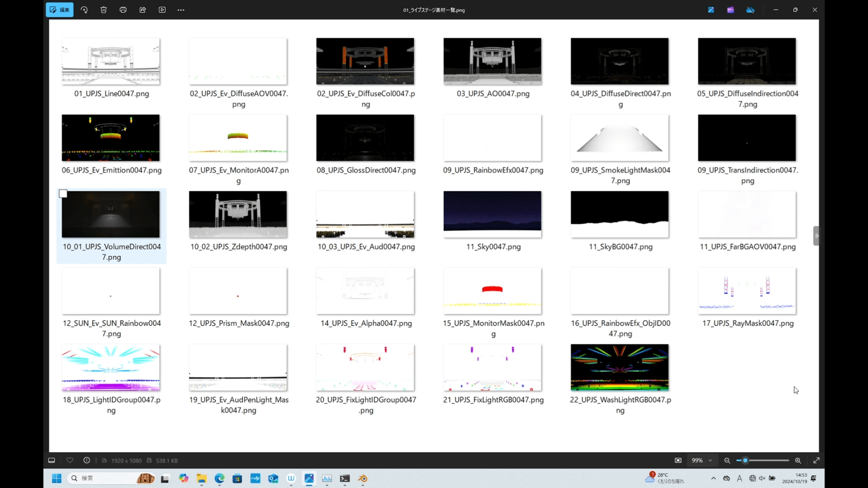Open Microsoft Designer icon in title bar
The image size is (868, 488).
711,10
